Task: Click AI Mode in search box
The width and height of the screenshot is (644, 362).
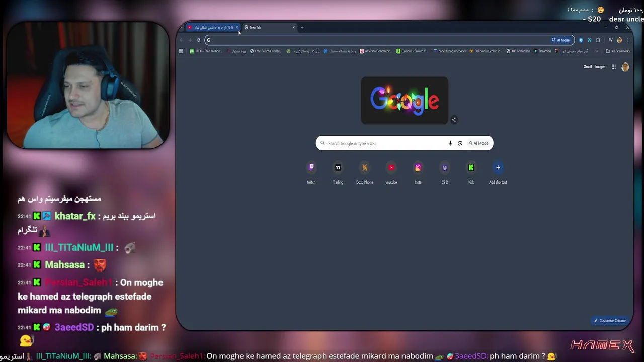Action: pos(479,143)
